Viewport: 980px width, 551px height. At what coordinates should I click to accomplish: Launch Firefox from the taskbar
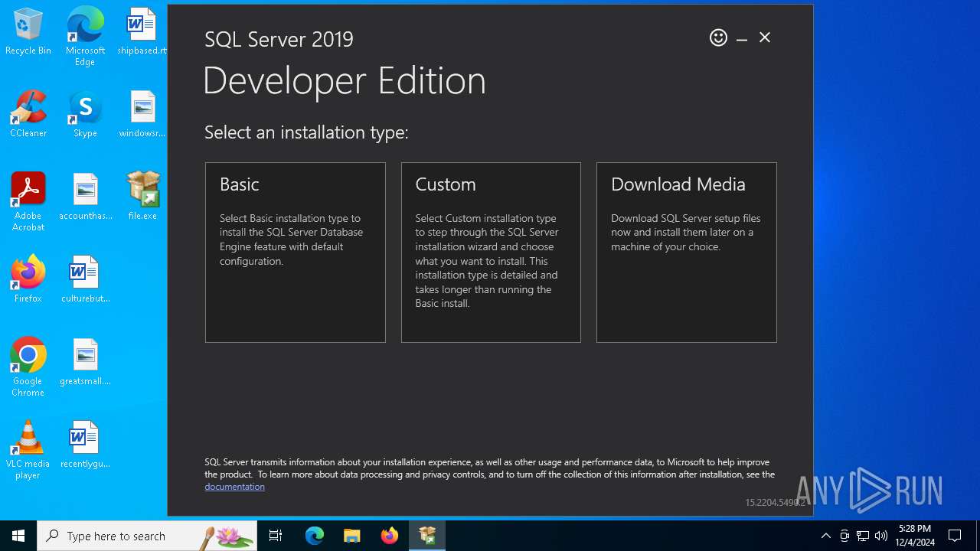click(390, 536)
